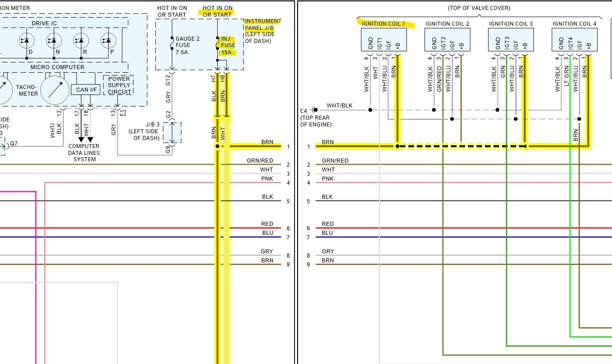Screen dimensions: 612x364
Task: Click the highlighted INJ FUSE label
Action: pos(228,45)
